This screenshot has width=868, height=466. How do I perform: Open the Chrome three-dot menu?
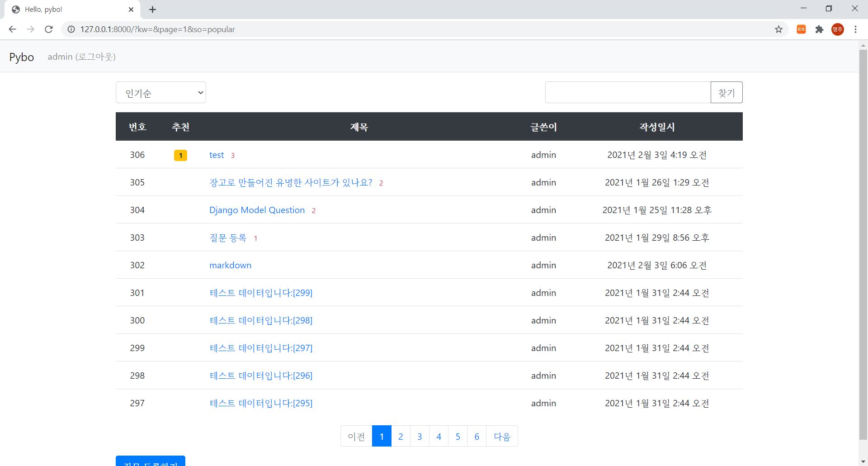pos(856,29)
